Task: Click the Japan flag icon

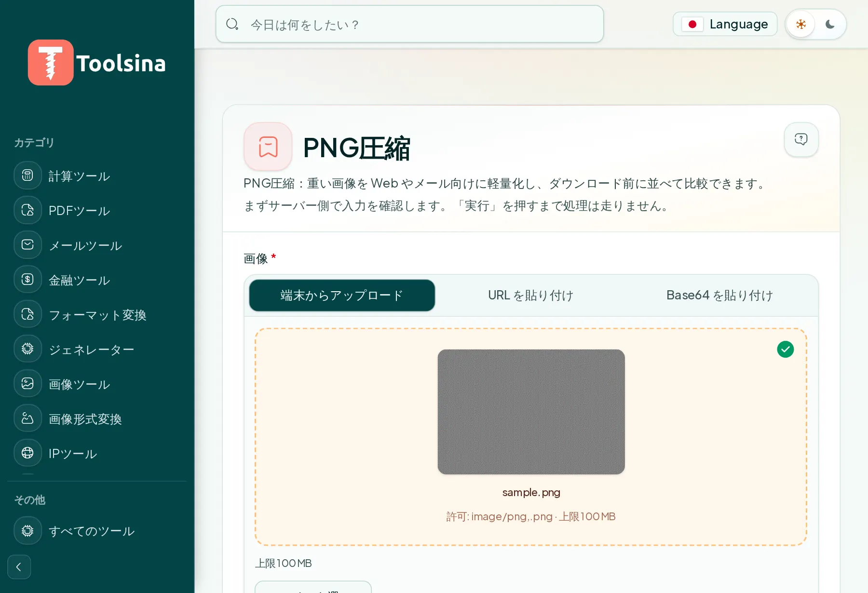Action: pos(692,24)
